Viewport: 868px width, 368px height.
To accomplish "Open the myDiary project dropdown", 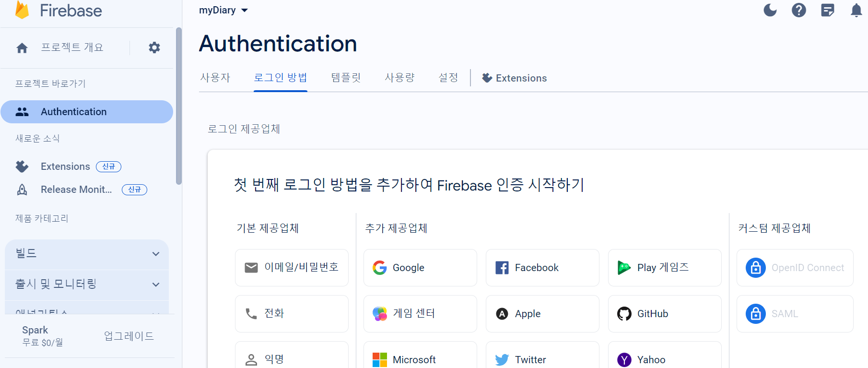I will pyautogui.click(x=223, y=10).
